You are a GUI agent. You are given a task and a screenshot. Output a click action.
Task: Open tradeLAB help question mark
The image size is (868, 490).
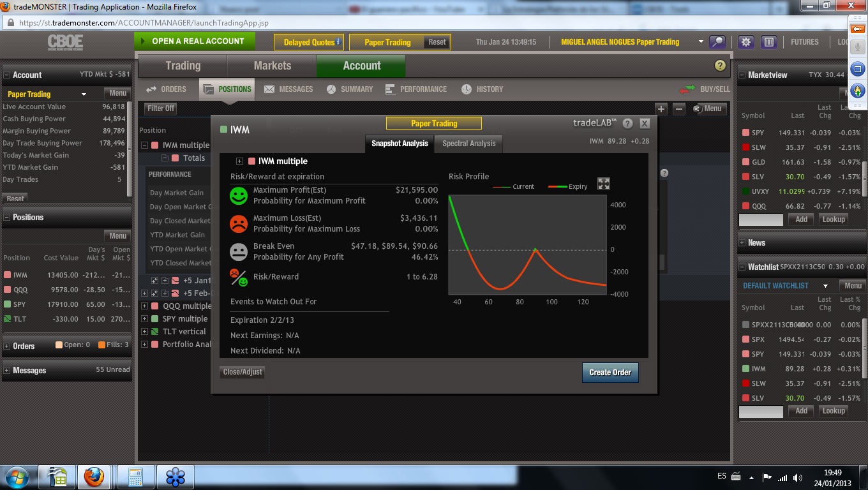(x=628, y=124)
